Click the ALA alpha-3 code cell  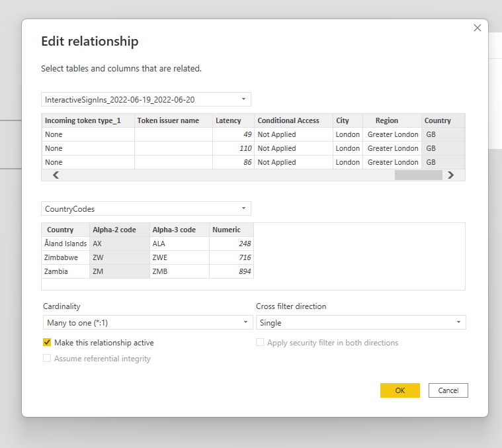180,244
